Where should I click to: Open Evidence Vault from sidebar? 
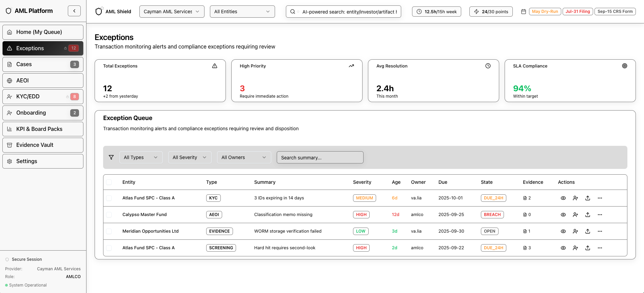43,145
